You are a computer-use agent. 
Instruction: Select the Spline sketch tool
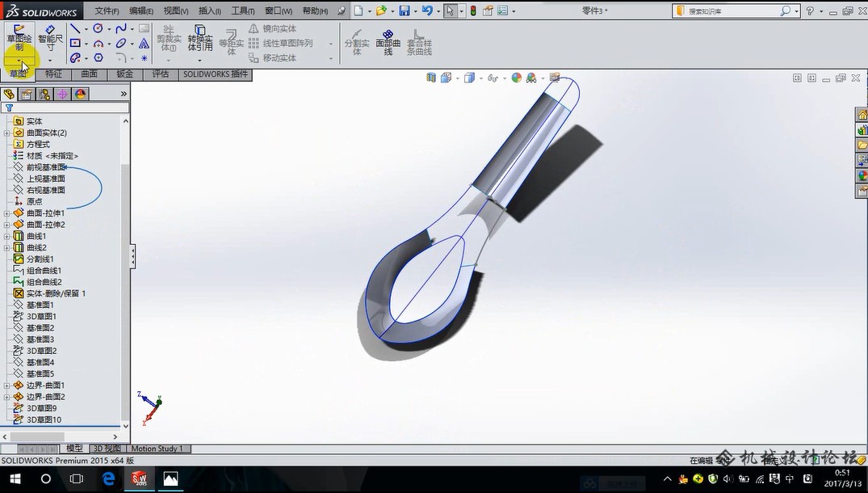point(120,28)
